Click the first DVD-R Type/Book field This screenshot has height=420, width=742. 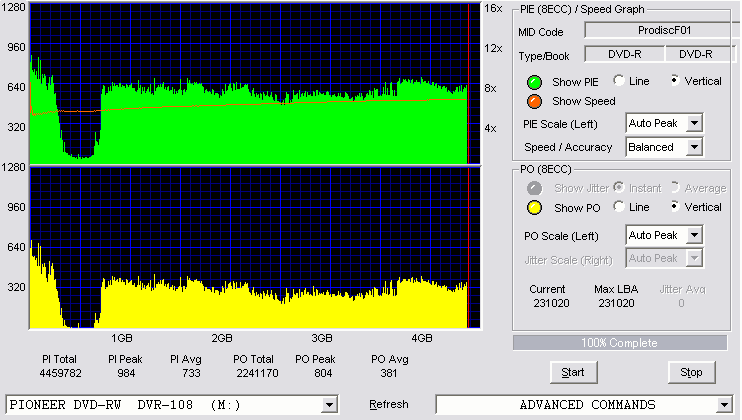click(x=625, y=54)
